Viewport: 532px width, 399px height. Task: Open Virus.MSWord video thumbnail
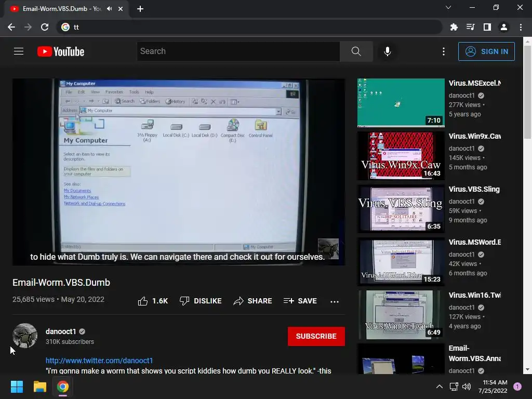(401, 262)
